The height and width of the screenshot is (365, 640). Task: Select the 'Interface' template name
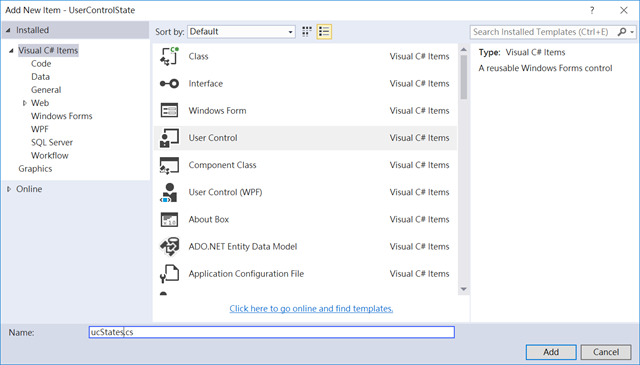[x=206, y=84]
